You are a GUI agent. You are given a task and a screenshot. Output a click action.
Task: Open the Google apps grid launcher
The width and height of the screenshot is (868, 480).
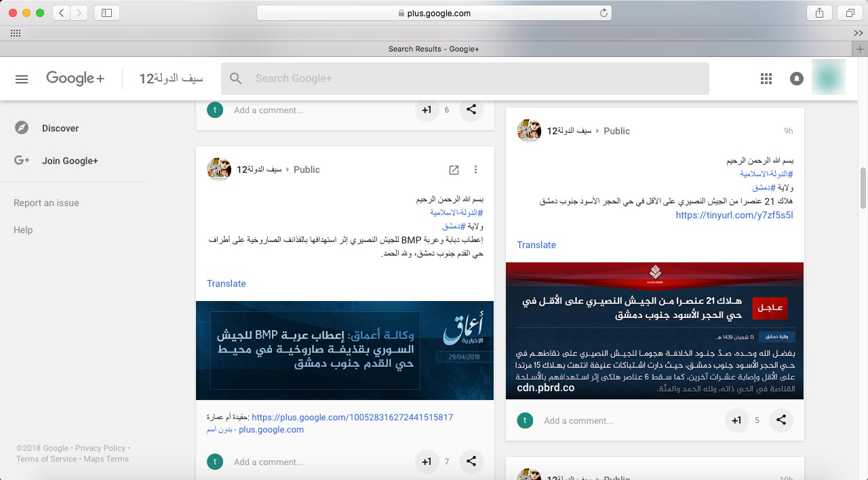tap(766, 79)
